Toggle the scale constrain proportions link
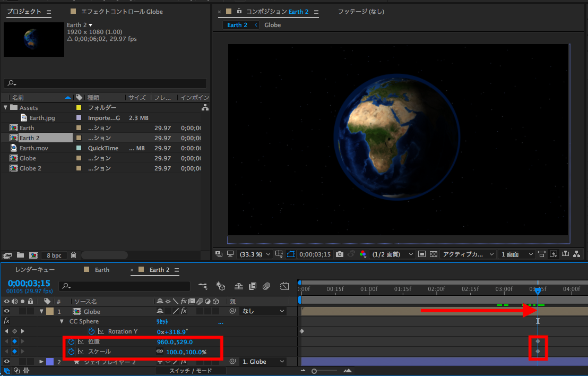Screen dimensions: 588x376 [159, 352]
